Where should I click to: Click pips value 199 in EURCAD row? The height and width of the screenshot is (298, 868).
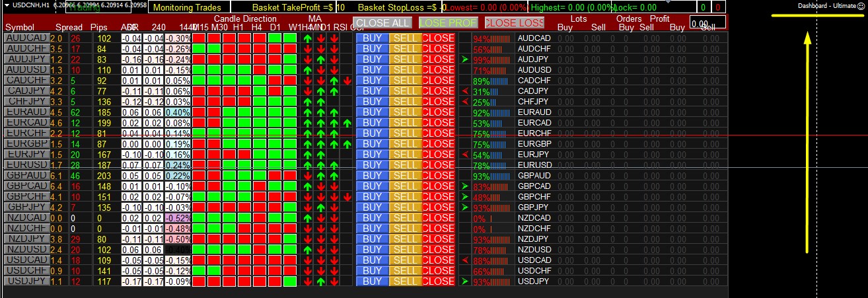(x=104, y=123)
